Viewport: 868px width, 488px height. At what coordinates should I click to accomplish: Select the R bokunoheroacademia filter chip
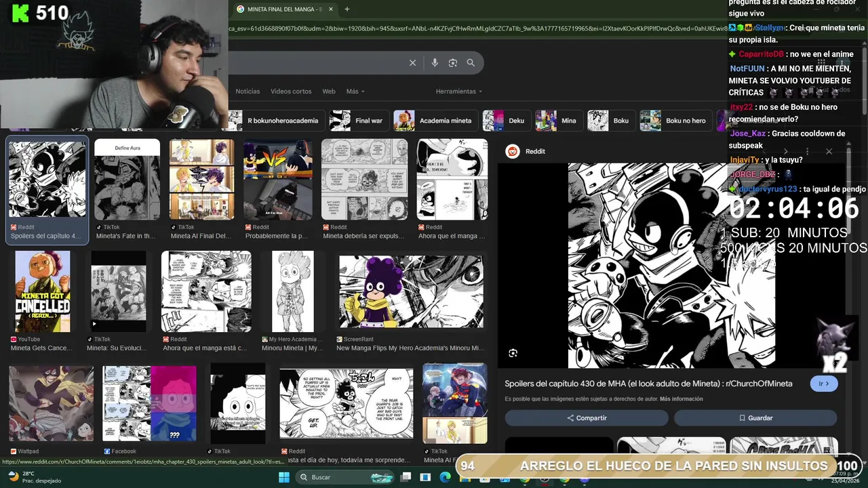[x=275, y=121]
